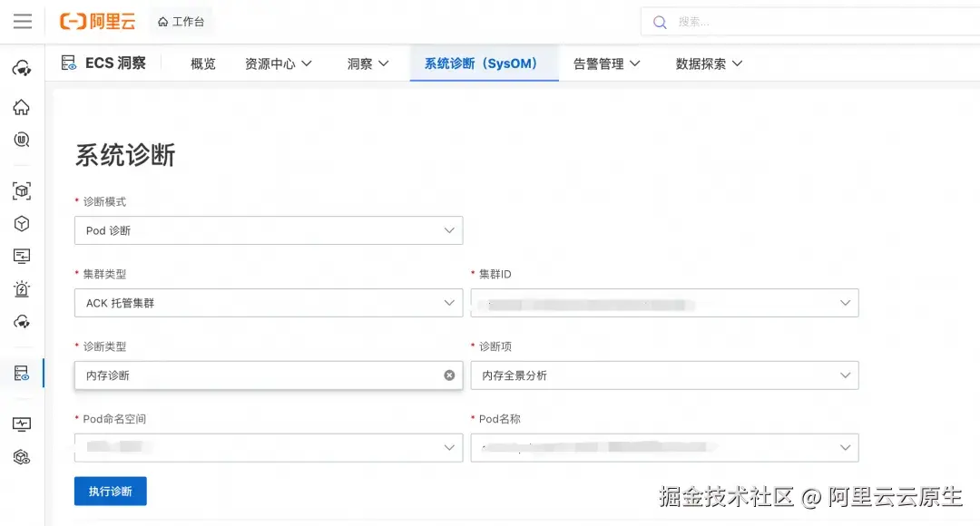Click the search magnifier icon
Viewport: 980px width, 526px height.
coord(660,23)
